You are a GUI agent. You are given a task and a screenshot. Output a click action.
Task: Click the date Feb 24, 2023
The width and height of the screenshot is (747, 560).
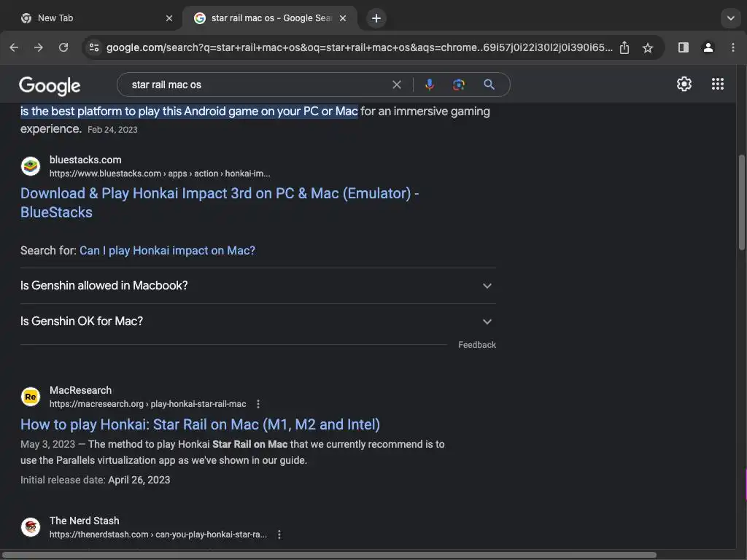pos(112,130)
